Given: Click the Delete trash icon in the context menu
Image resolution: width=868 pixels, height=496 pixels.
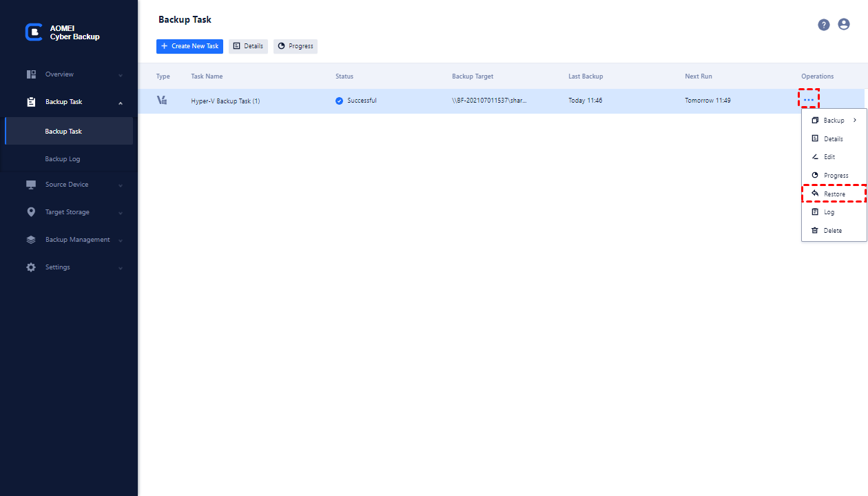Looking at the screenshot, I should click(815, 231).
